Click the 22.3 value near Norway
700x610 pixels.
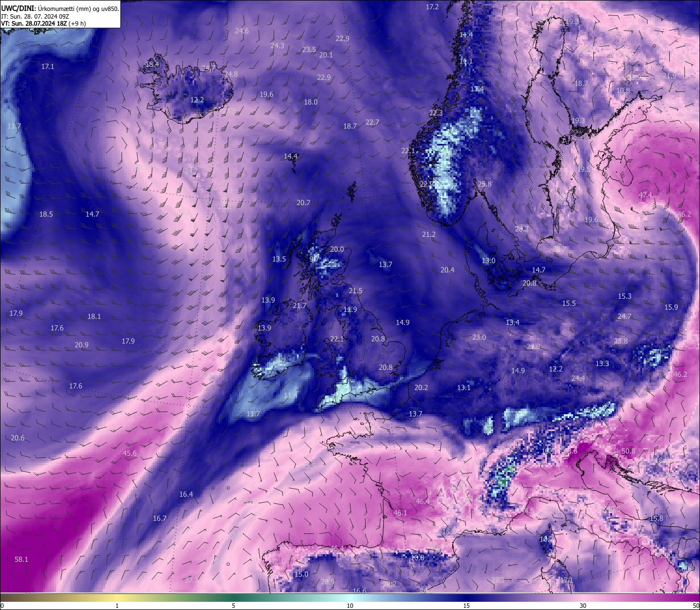[x=436, y=113]
